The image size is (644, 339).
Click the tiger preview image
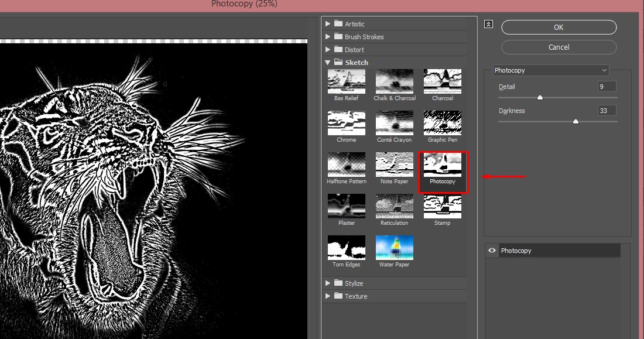(153, 191)
